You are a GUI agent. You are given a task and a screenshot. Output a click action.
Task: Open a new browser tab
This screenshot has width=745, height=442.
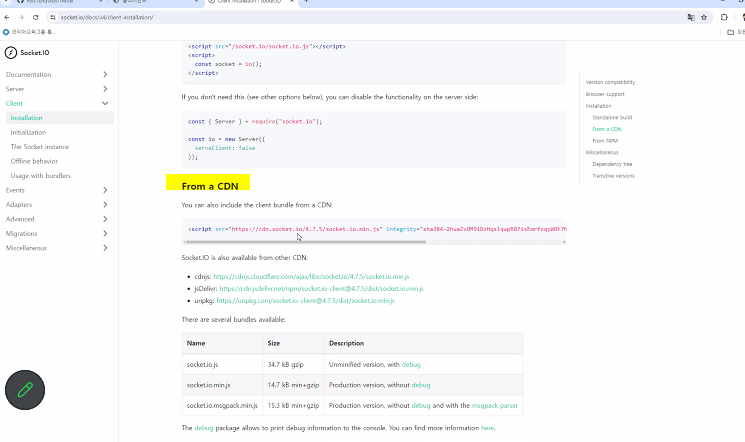coord(306,1)
